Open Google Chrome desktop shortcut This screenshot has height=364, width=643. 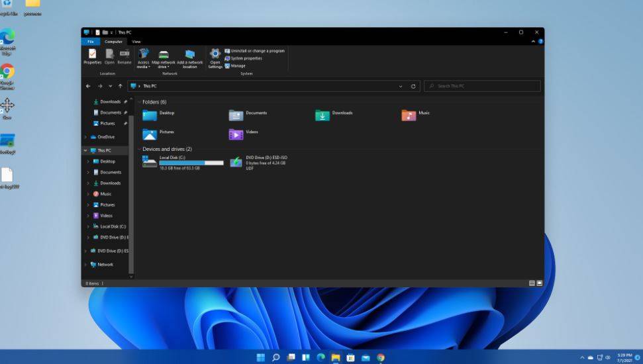[7, 76]
